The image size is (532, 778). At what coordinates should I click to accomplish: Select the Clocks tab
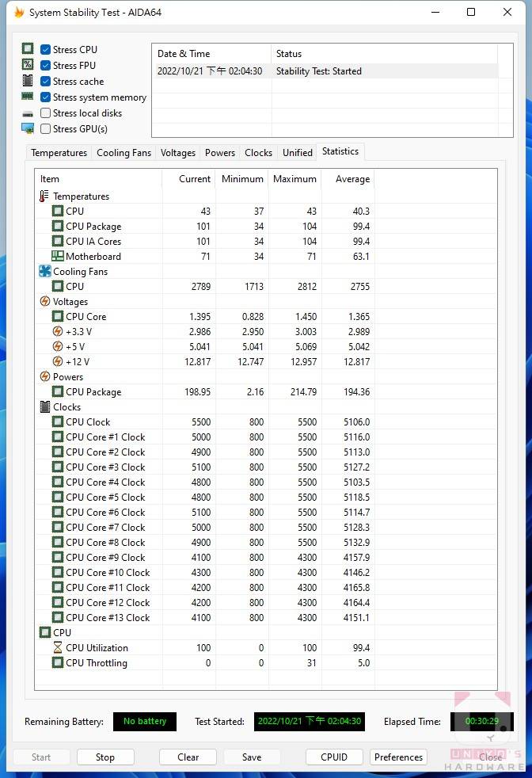(x=258, y=153)
